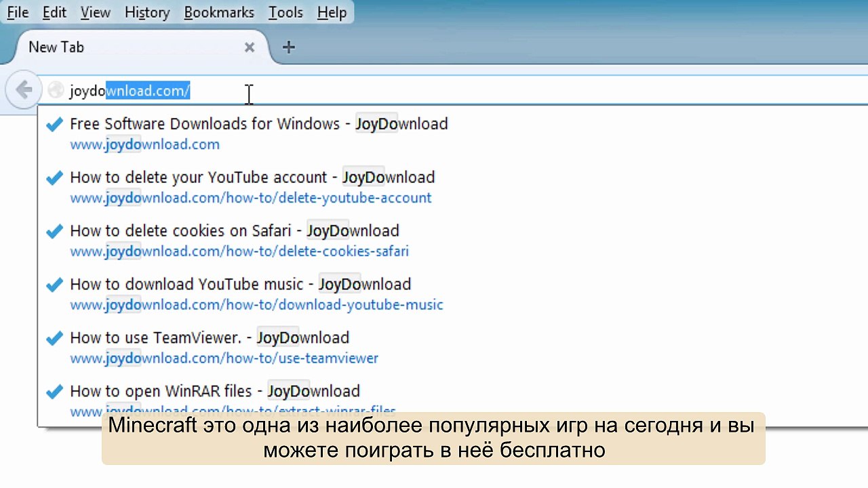
Task: Choose 'How to use TeamViewer.' suggestion
Action: [x=210, y=338]
